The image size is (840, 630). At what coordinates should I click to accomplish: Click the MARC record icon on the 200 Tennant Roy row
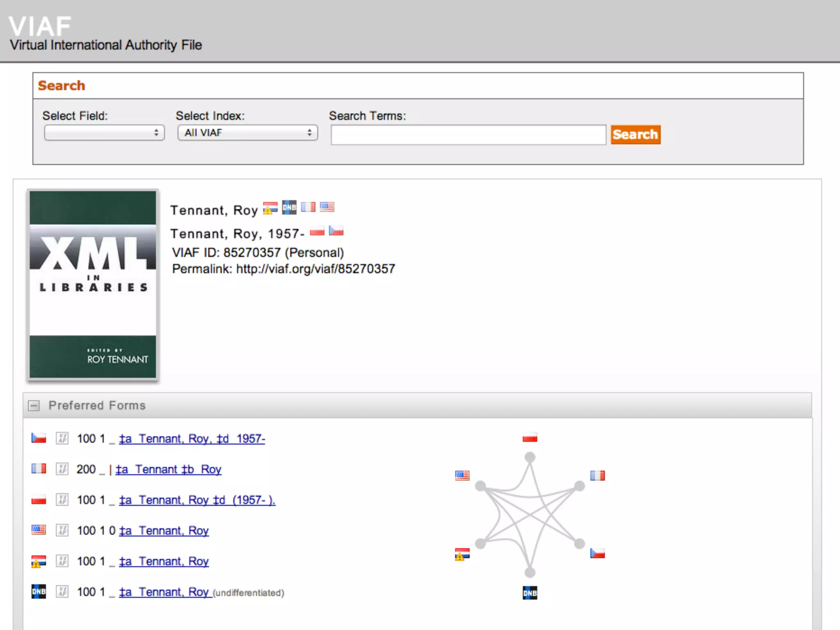point(62,469)
